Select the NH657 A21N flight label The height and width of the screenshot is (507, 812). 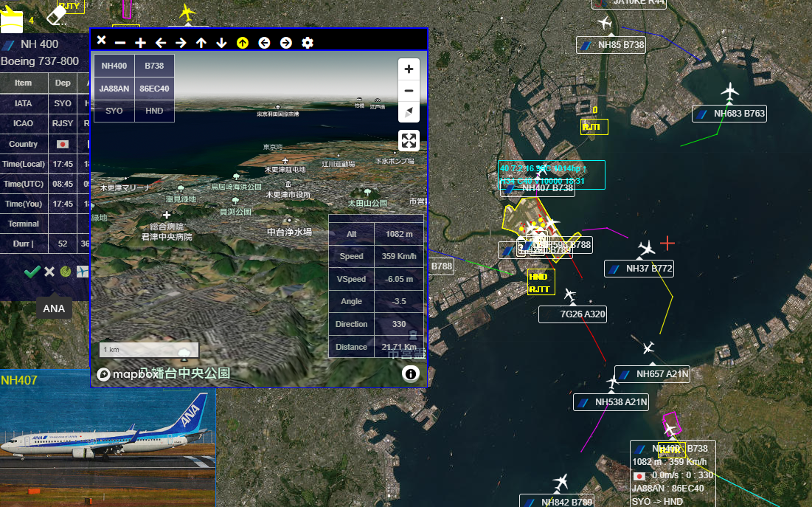click(653, 373)
